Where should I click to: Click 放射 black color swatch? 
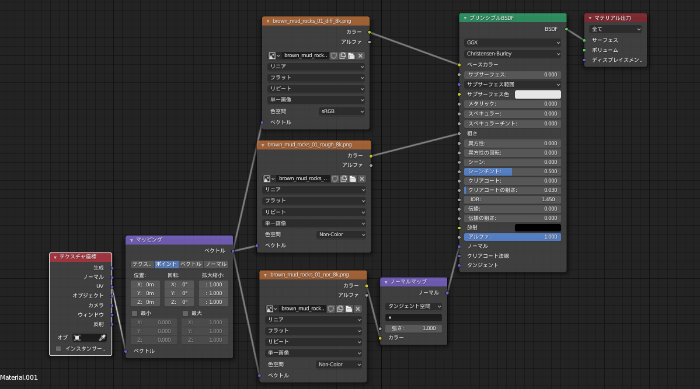click(538, 228)
